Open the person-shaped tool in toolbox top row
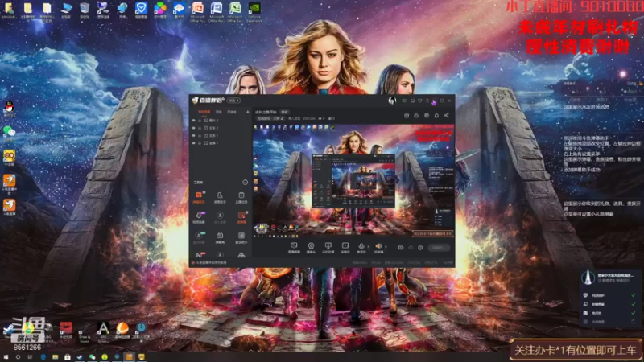 (x=220, y=196)
